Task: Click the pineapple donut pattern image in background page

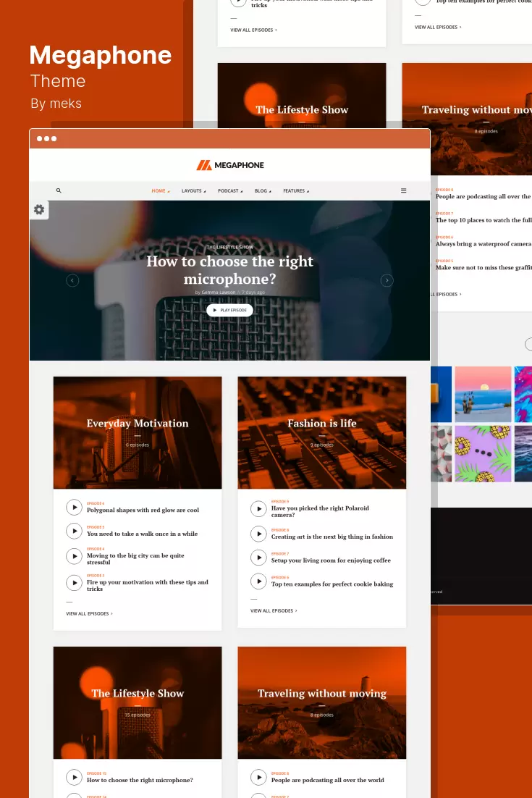Action: pos(484,453)
